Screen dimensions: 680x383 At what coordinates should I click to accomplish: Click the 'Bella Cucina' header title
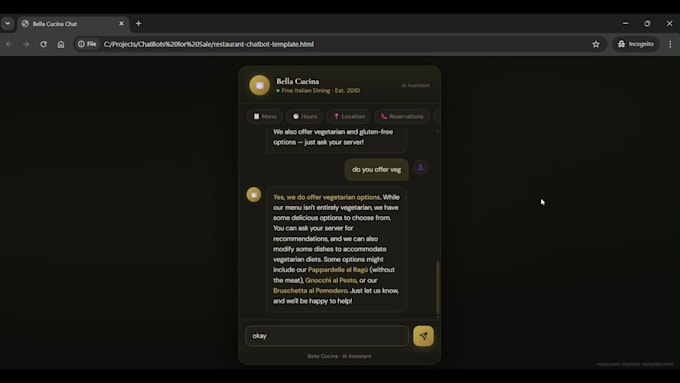[x=298, y=81]
